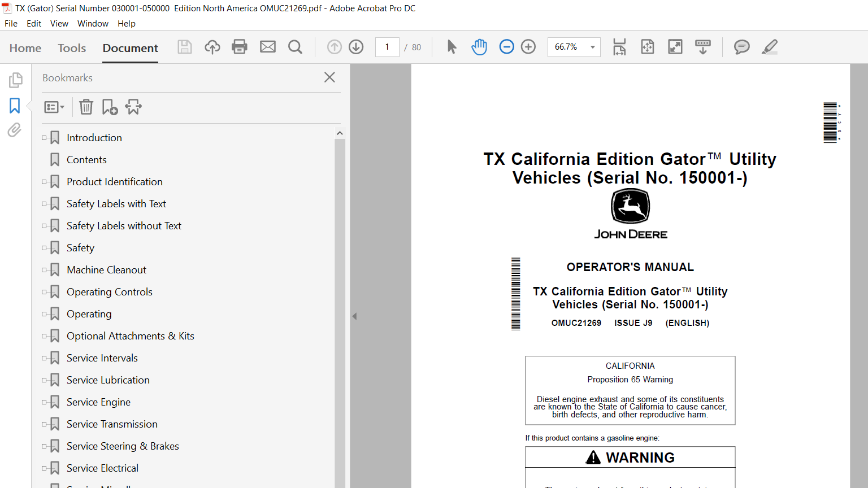Open the Window menu
Screen dimensions: 868x488
[93, 24]
